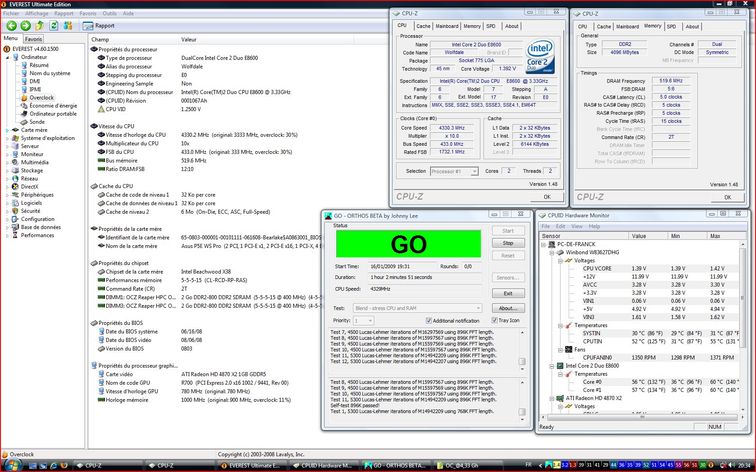
Task: Click OK in the left CPU-Z window
Action: coord(547,197)
